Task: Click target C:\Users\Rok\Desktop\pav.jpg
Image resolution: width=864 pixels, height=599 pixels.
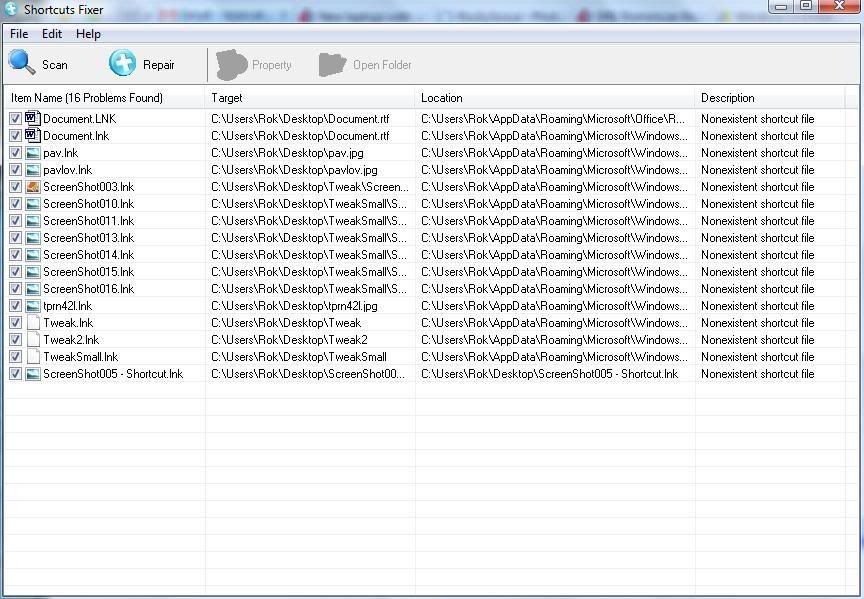Action: 287,153
